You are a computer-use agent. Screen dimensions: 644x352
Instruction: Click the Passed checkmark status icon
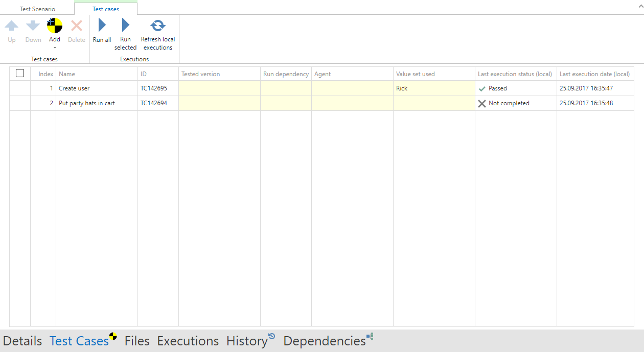tap(482, 88)
